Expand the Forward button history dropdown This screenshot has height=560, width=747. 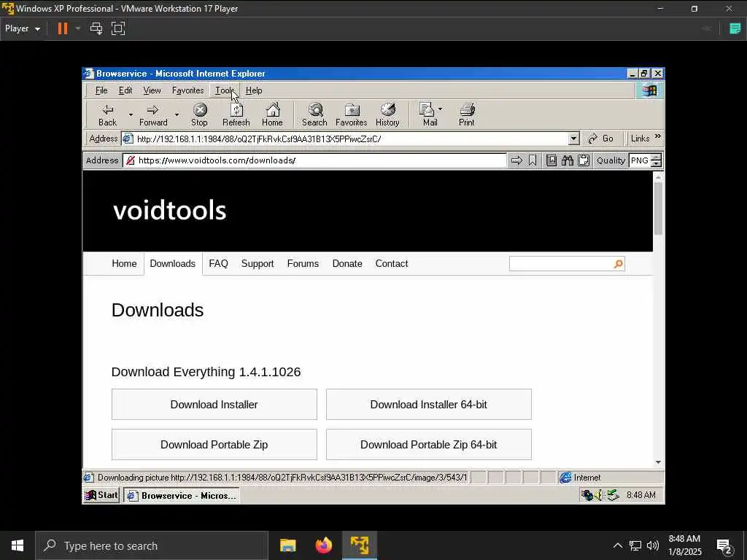pyautogui.click(x=177, y=114)
